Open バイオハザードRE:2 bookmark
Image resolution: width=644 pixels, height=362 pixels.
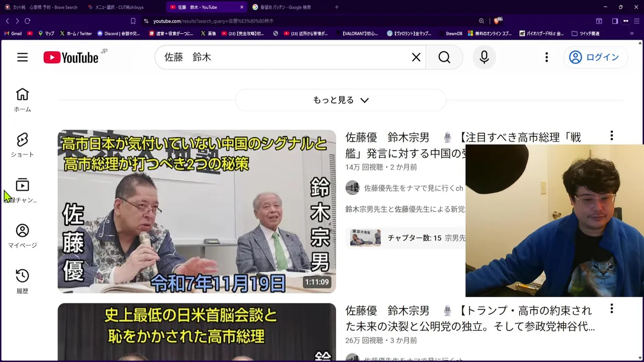(541, 34)
